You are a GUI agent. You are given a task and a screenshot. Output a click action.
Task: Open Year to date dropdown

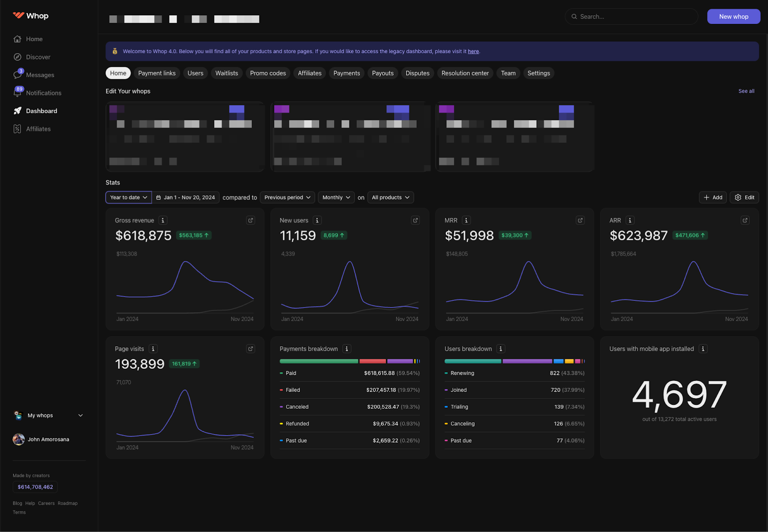click(x=129, y=197)
